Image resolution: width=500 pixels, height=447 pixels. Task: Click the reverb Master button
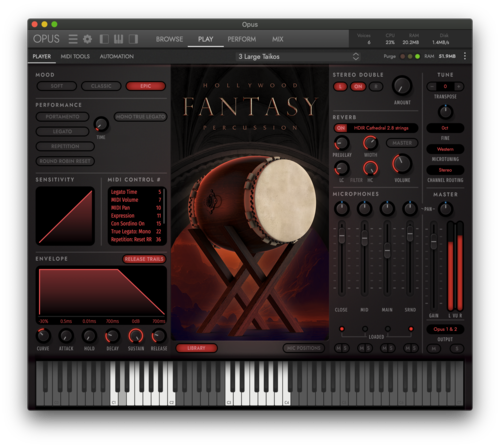pos(402,143)
